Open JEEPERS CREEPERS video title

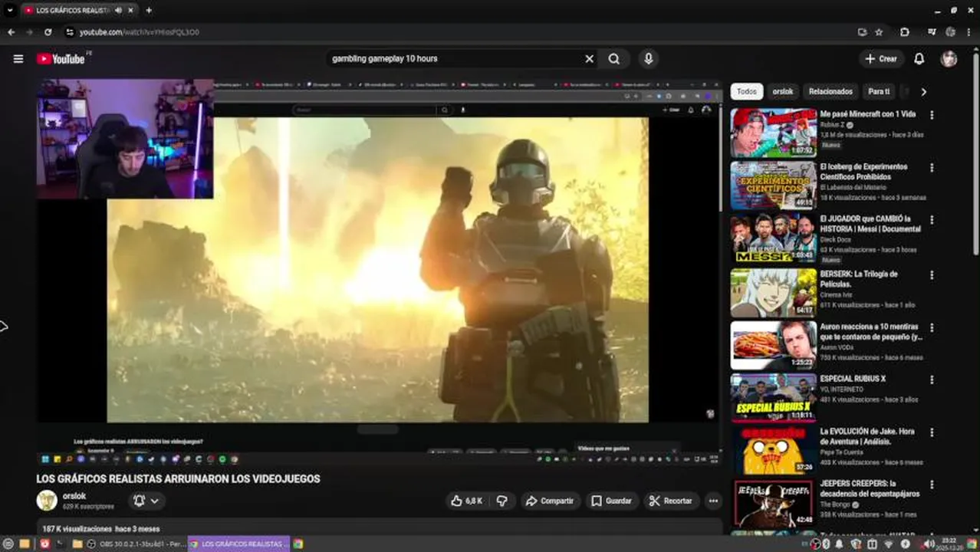tap(870, 489)
